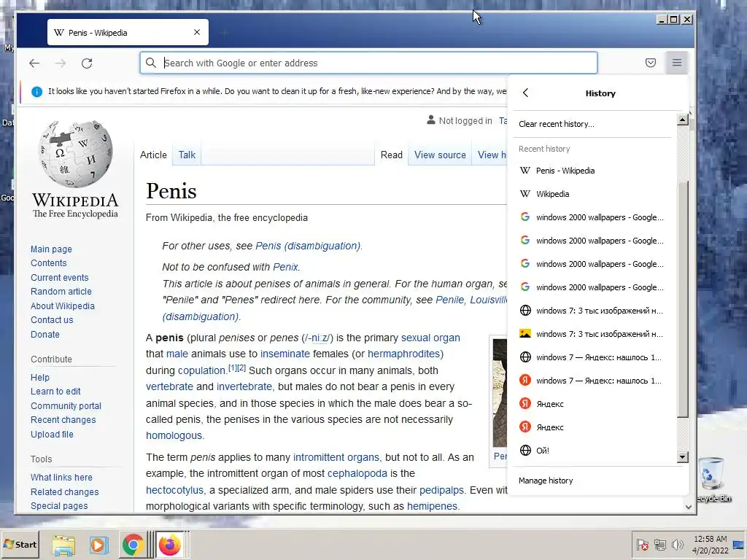The height and width of the screenshot is (560, 747).
Task: Open the View source tab
Action: click(440, 155)
